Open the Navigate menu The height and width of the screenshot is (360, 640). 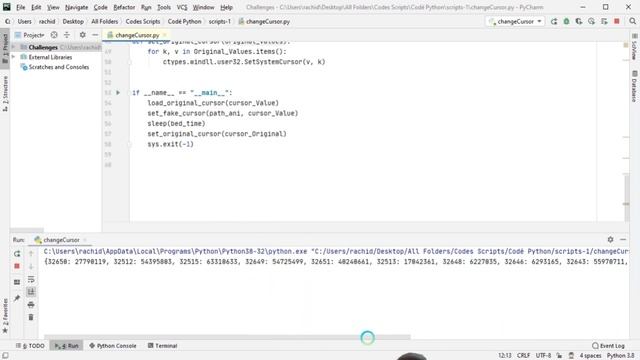coord(76,7)
